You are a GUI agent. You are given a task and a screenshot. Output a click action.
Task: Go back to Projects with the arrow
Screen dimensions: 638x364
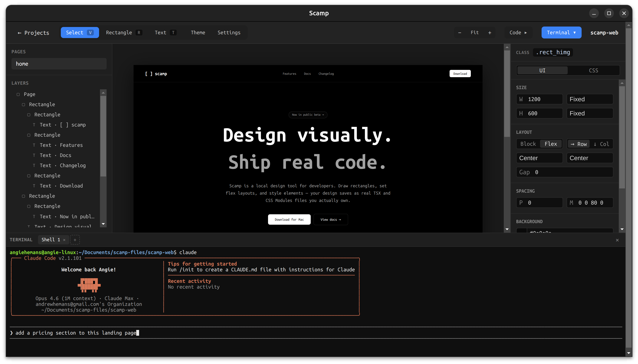point(33,33)
